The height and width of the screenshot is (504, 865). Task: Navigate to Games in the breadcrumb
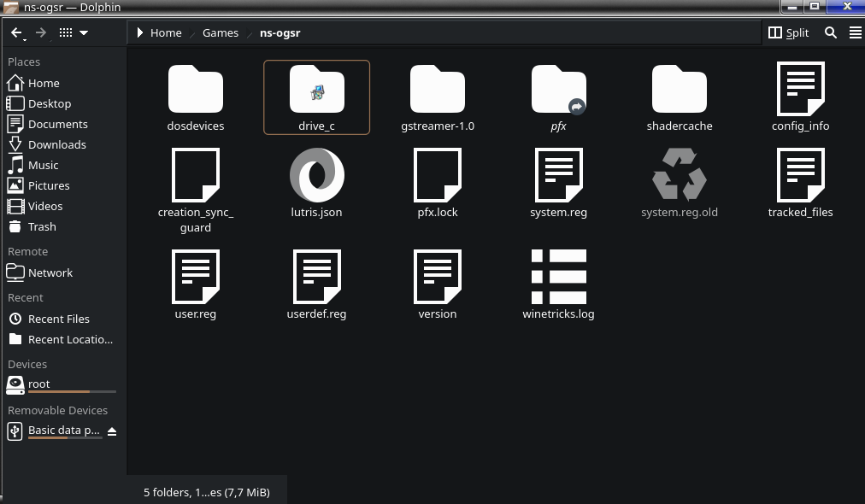tap(220, 32)
